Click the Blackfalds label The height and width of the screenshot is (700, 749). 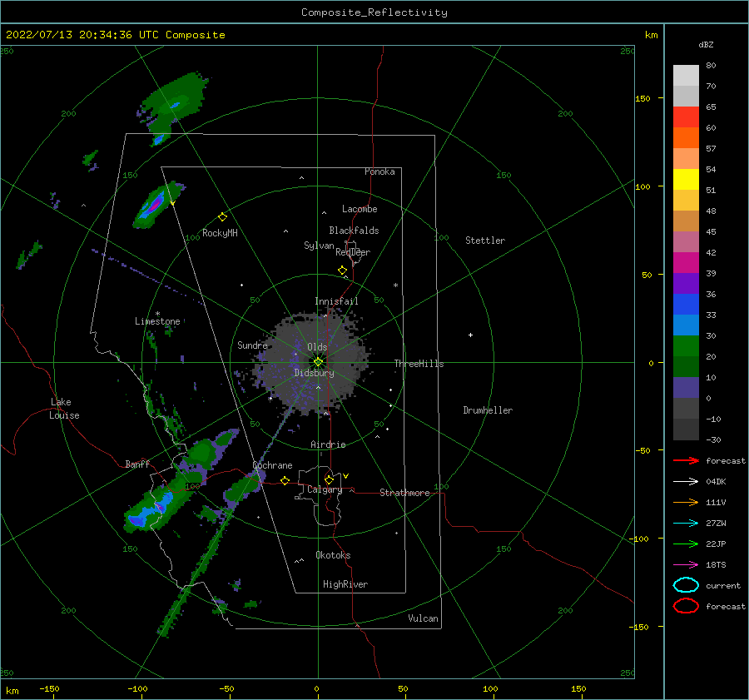pyautogui.click(x=354, y=231)
